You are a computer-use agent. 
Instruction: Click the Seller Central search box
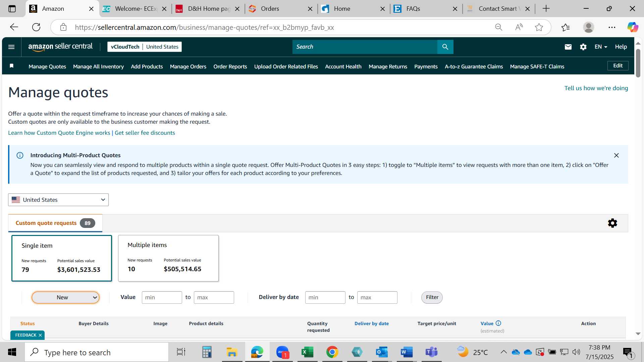pos(365,47)
